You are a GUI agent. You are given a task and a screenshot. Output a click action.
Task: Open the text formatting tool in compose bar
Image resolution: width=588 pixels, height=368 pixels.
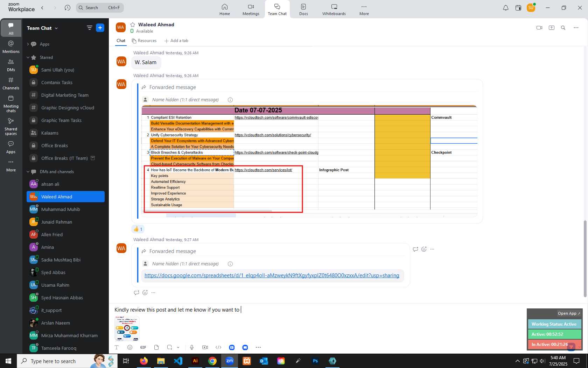117,347
